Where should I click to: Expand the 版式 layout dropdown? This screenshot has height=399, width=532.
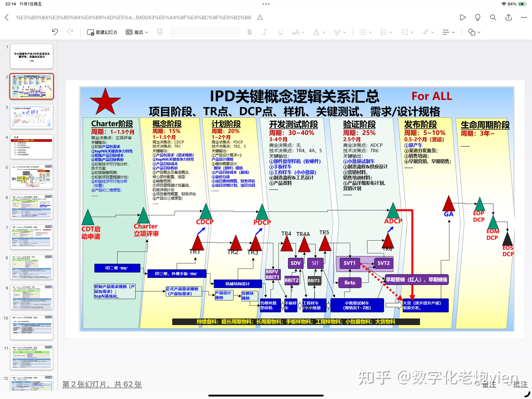[x=137, y=32]
